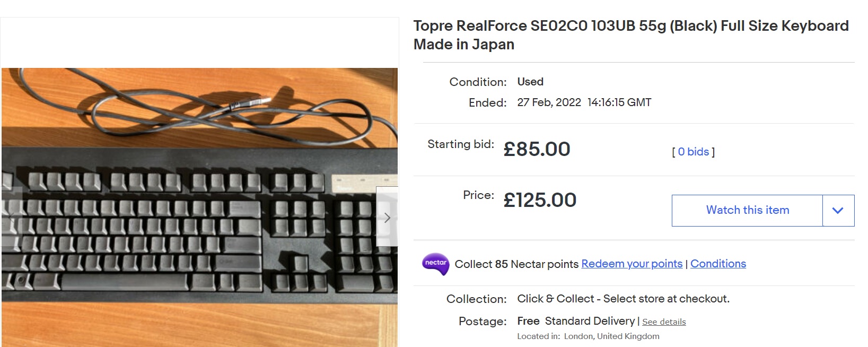Open the Redeem your points link
The height and width of the screenshot is (347, 868).
(632, 264)
